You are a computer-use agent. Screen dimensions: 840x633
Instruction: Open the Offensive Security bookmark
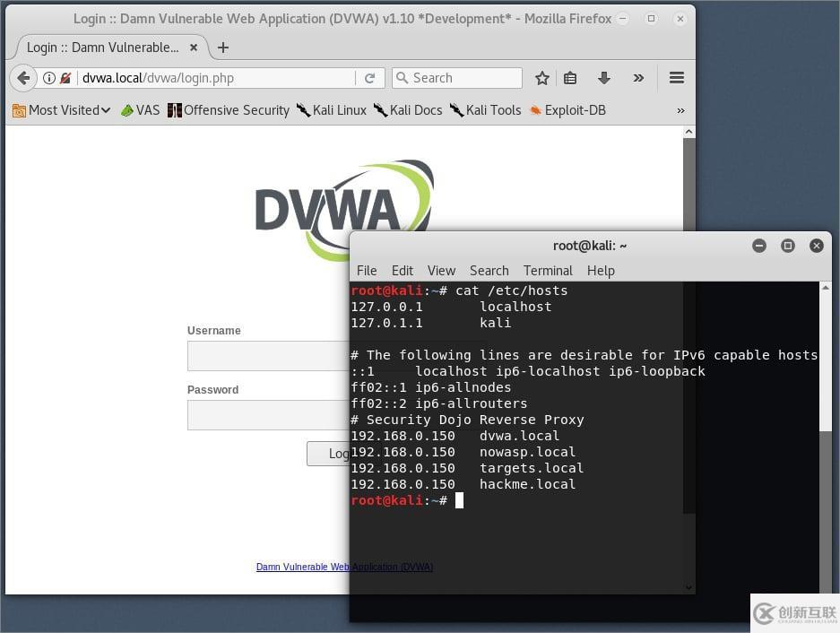click(229, 110)
